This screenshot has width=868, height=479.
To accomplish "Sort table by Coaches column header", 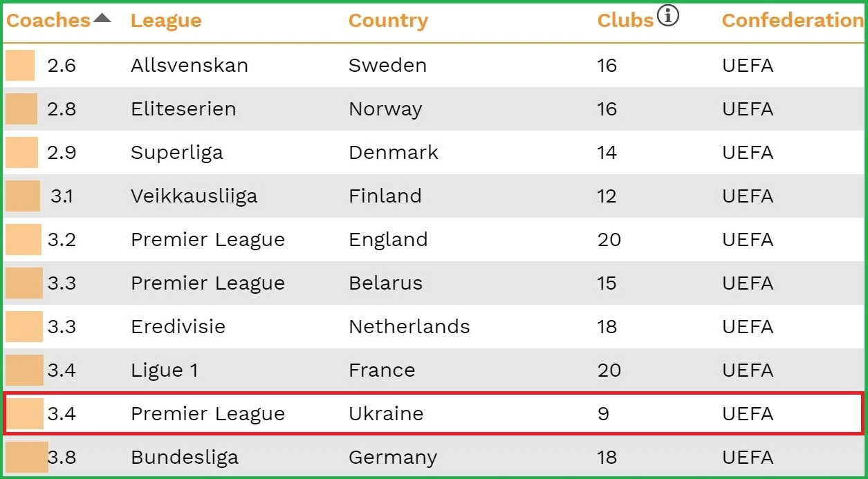I will coord(48,21).
